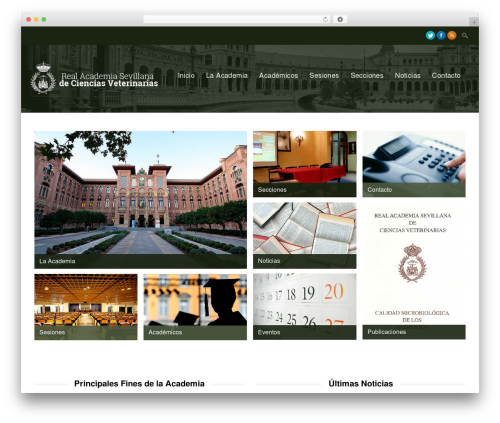500x423 pixels.
Task: Open the Publicaciones cover tile
Action: pyautogui.click(x=414, y=271)
